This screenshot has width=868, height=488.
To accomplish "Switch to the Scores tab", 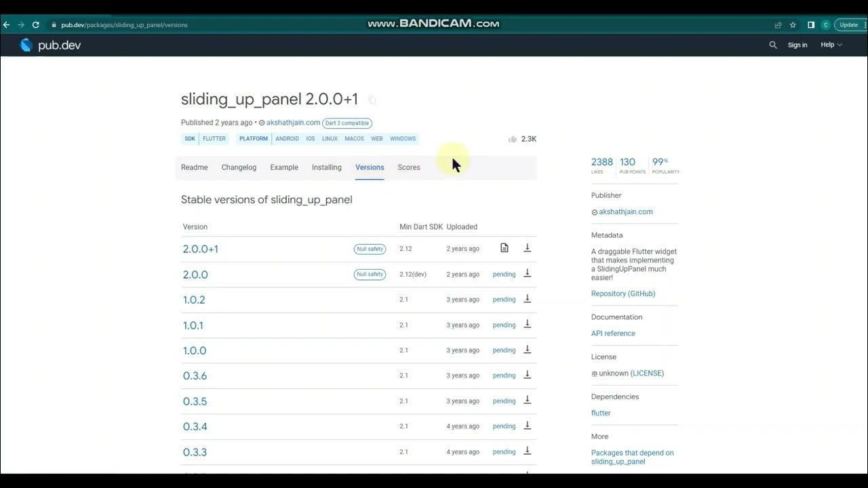I will click(x=409, y=167).
